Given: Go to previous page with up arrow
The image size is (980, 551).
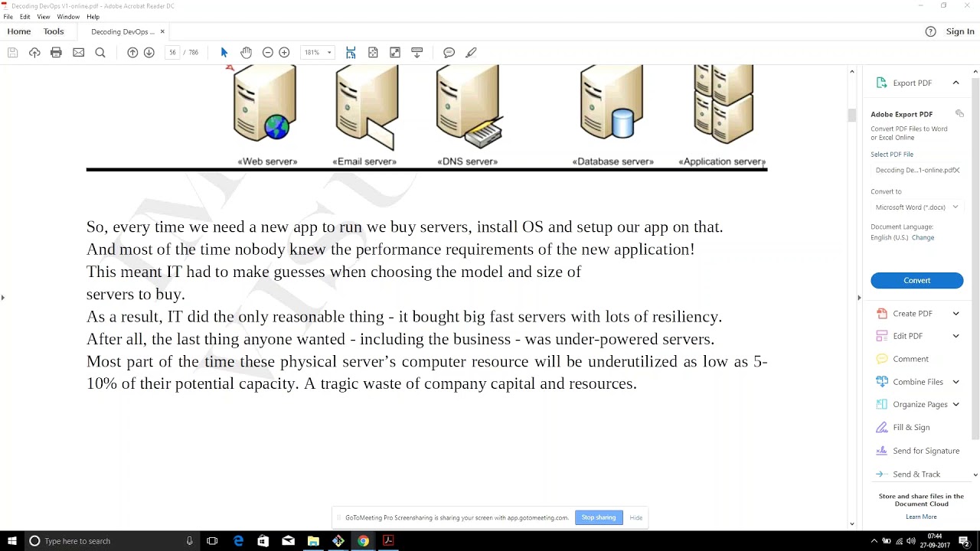Looking at the screenshot, I should (132, 53).
